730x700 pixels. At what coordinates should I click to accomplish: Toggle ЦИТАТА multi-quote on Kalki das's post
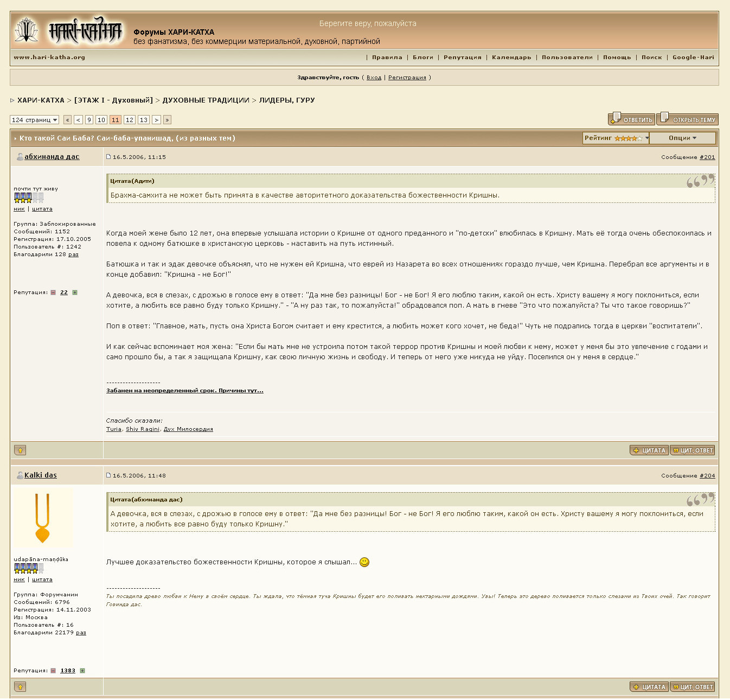(x=649, y=687)
